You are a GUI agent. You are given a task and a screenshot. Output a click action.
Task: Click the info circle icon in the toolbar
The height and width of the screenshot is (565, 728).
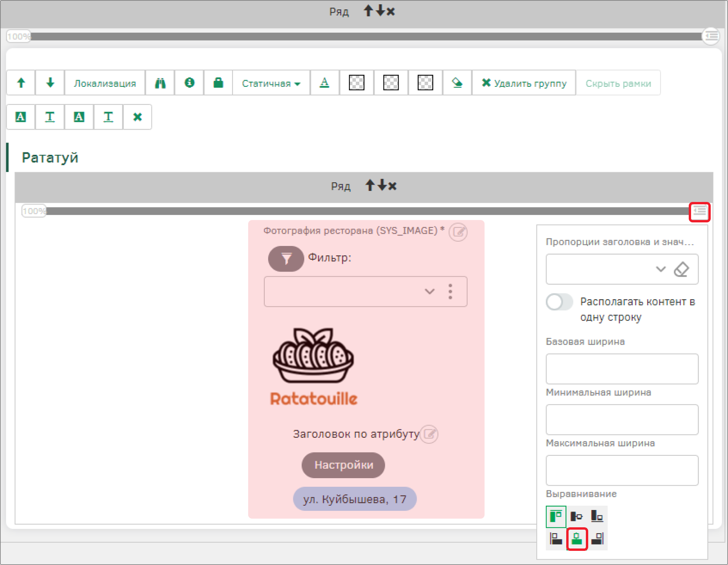(189, 83)
